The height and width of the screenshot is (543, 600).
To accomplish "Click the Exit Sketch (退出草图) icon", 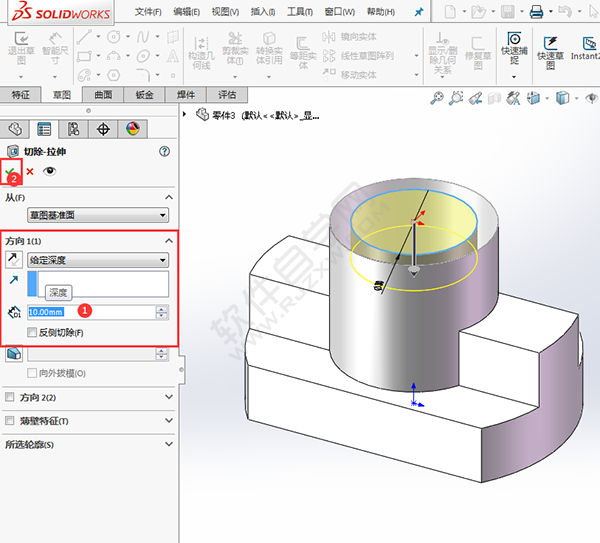I will pos(21,38).
